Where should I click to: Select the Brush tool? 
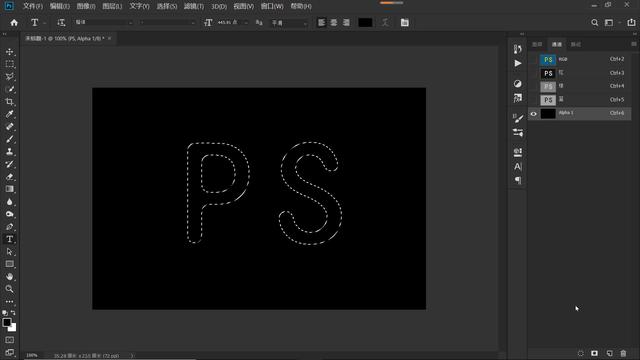point(9,139)
